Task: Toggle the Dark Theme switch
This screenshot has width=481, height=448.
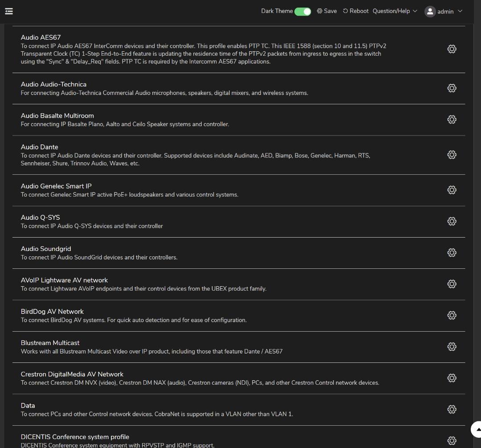Action: click(302, 11)
